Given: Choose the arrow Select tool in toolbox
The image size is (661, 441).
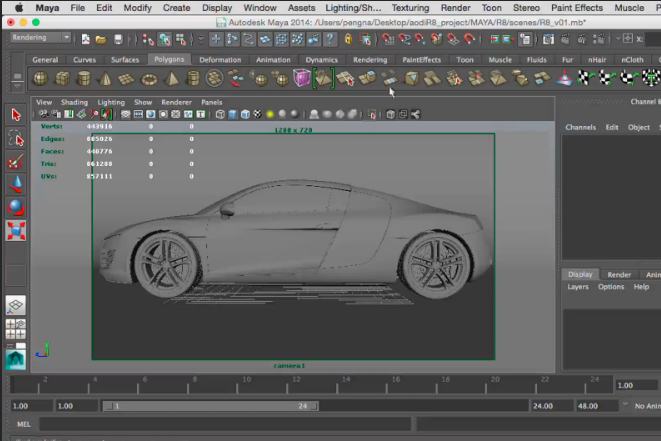Looking at the screenshot, I should pos(16,115).
